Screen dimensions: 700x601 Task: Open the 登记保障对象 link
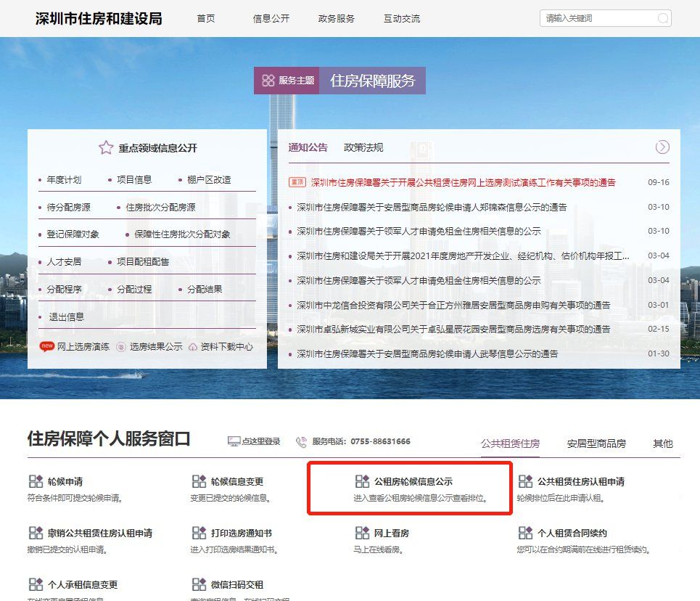73,234
